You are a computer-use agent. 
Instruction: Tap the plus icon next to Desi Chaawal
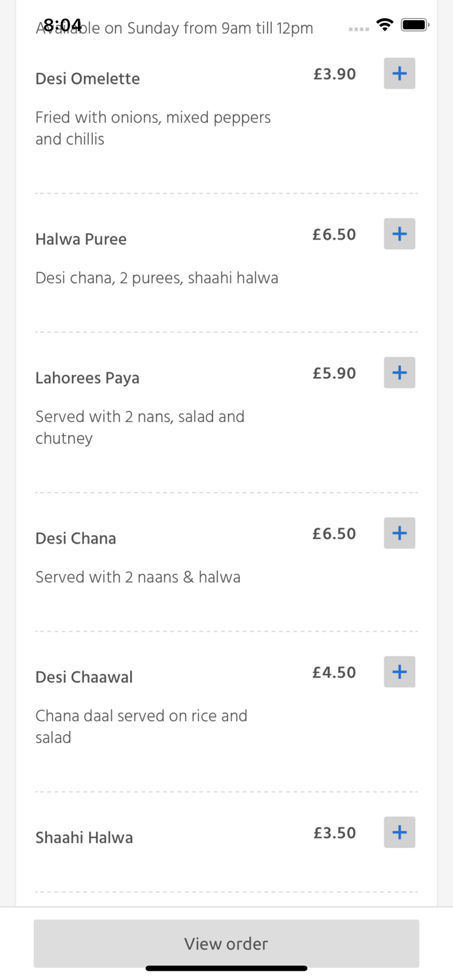(399, 671)
